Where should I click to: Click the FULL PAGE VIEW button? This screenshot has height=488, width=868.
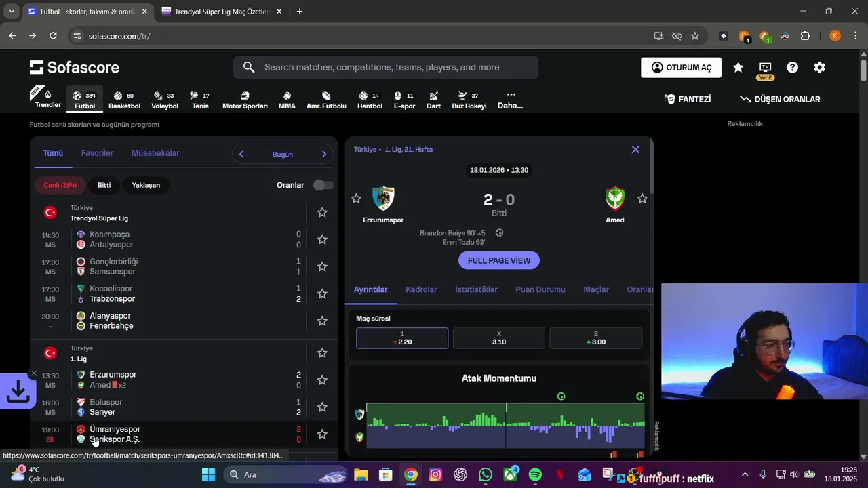click(x=499, y=260)
